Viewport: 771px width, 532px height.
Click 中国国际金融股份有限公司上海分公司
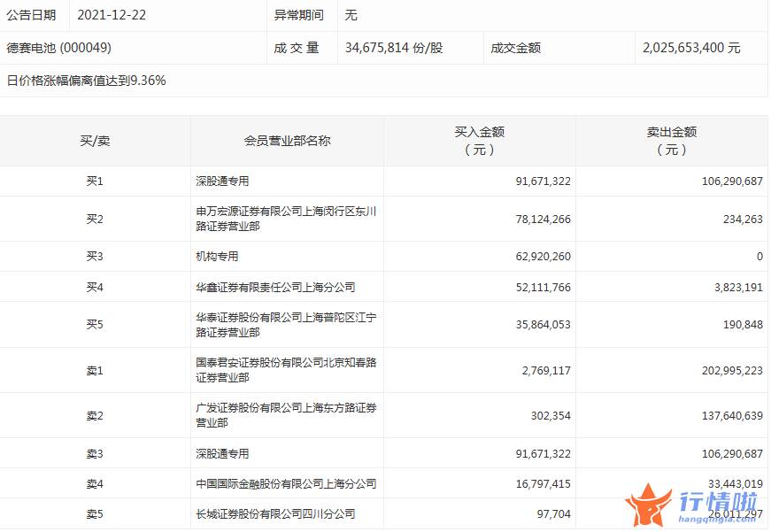coord(286,484)
